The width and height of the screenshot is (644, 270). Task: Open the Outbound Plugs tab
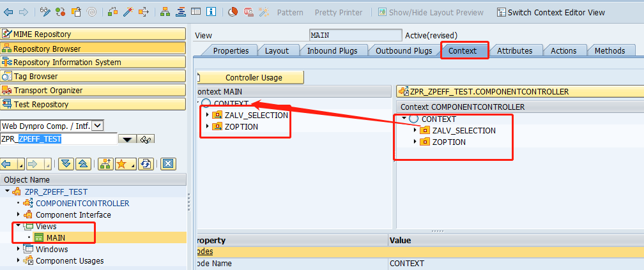(x=404, y=51)
